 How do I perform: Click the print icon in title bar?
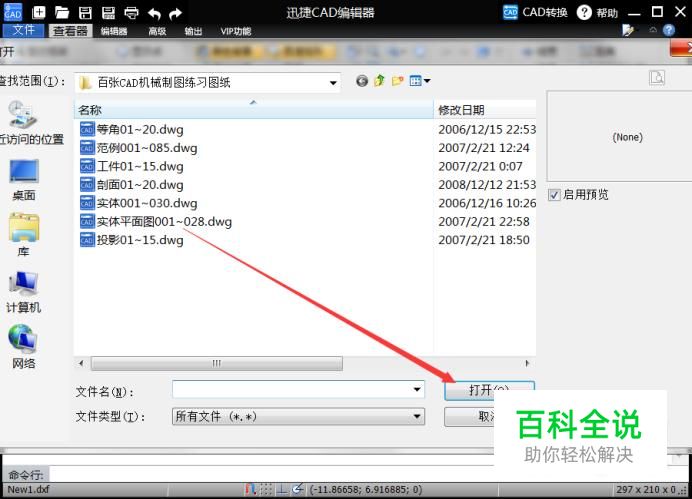click(x=131, y=13)
